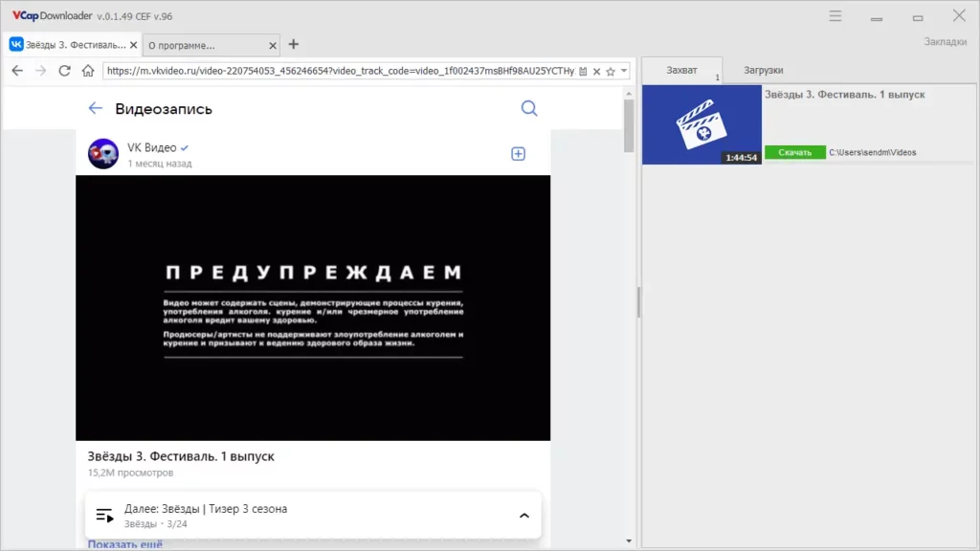Image resolution: width=980 pixels, height=551 pixels.
Task: Click captured title Звёзды 3. Фестиваль. 1 выпуск
Action: click(x=844, y=95)
